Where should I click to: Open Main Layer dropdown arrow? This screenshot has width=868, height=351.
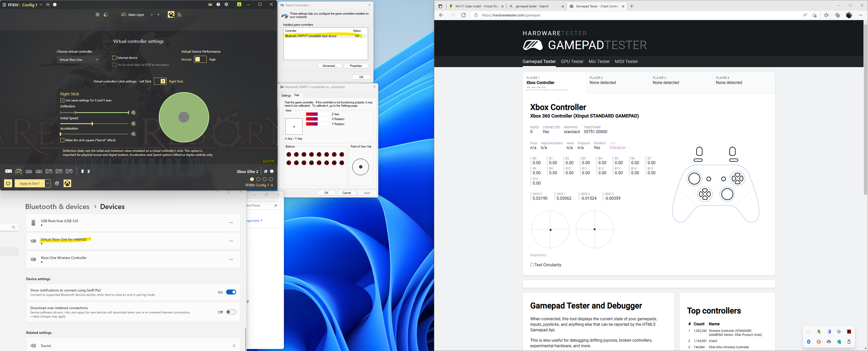(152, 14)
